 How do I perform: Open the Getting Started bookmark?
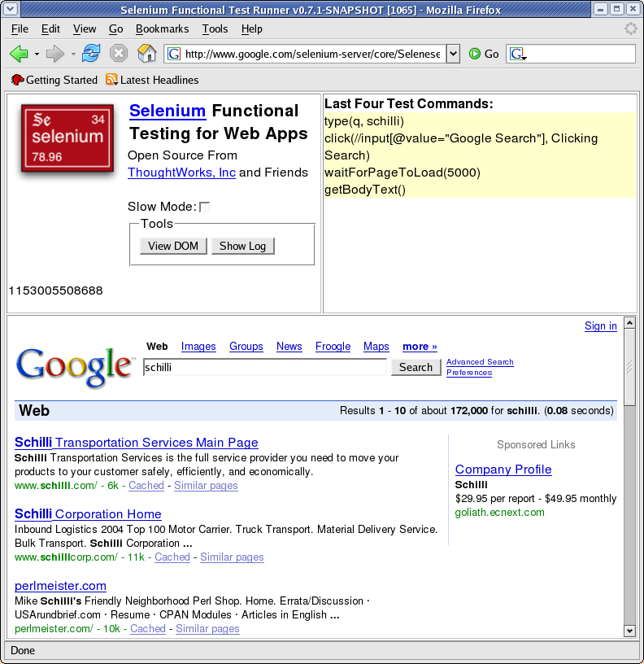54,80
